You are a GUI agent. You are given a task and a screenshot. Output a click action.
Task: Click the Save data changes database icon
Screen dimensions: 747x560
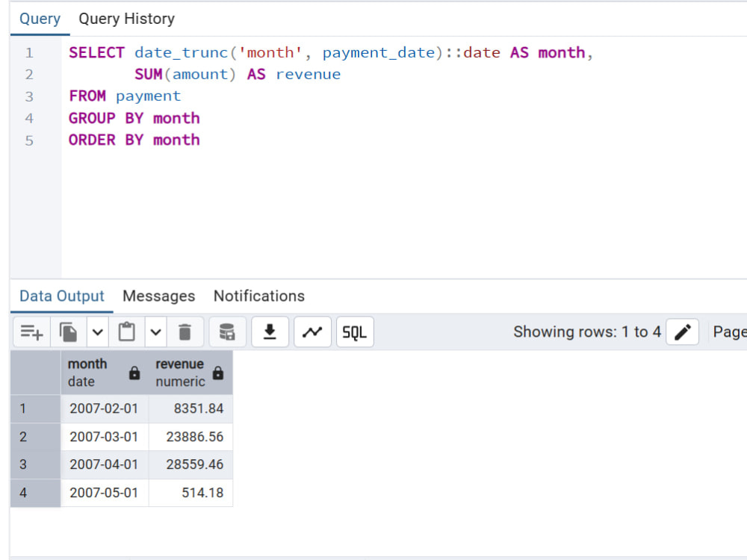[x=227, y=332]
